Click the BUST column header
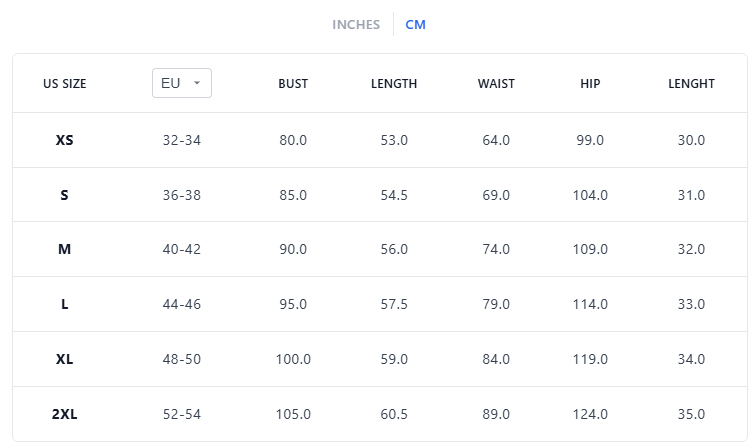752x447 pixels. (x=293, y=84)
